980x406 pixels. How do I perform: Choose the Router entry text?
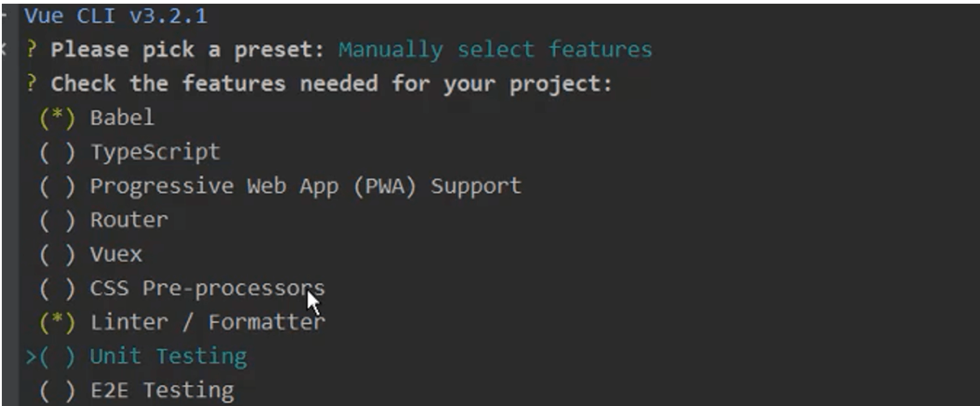tap(129, 220)
